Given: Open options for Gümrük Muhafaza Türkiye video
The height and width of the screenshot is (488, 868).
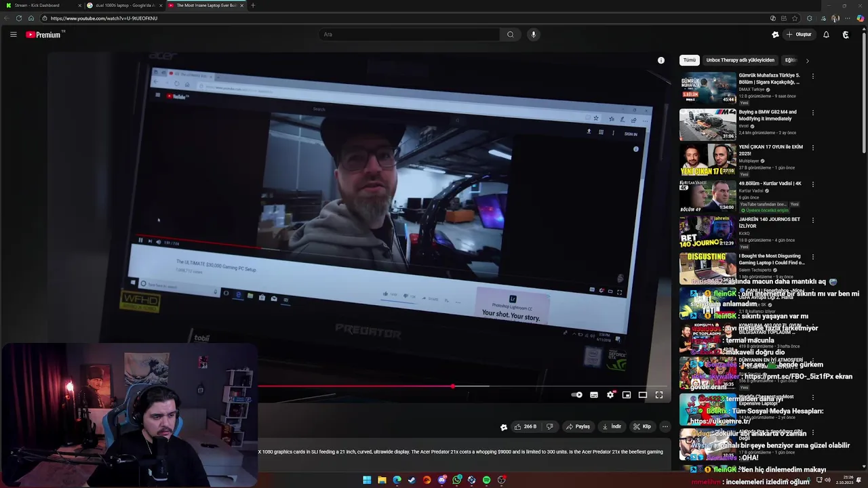Looking at the screenshot, I should pyautogui.click(x=812, y=77).
